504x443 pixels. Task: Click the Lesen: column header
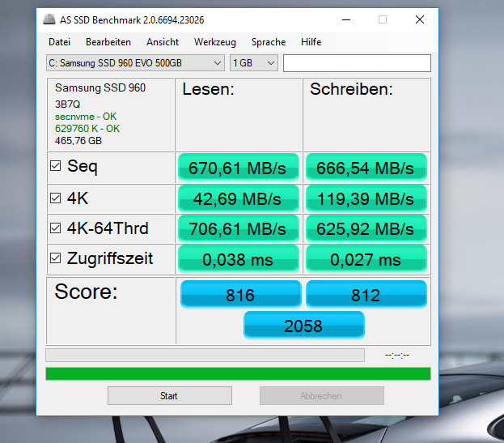[208, 89]
